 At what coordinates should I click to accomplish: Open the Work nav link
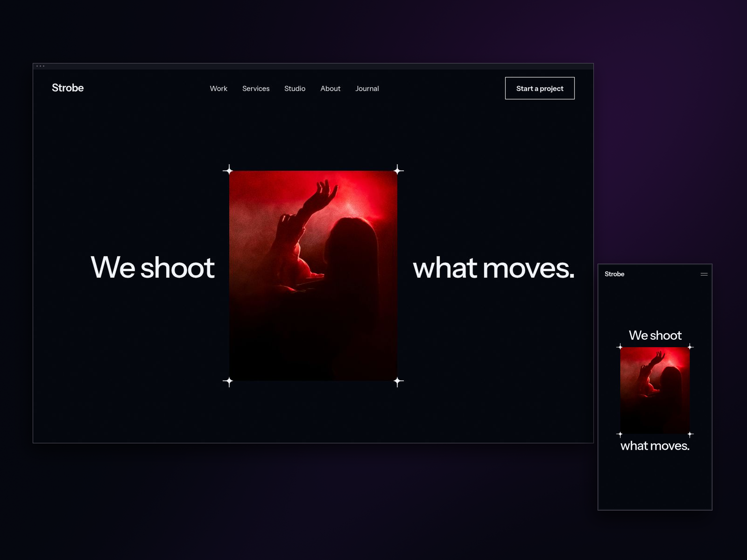pyautogui.click(x=218, y=88)
